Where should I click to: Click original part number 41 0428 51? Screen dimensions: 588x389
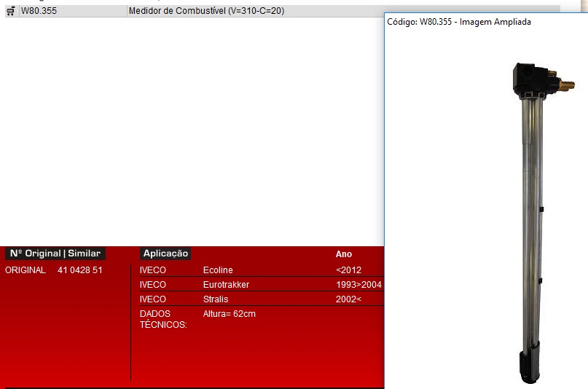pos(80,270)
